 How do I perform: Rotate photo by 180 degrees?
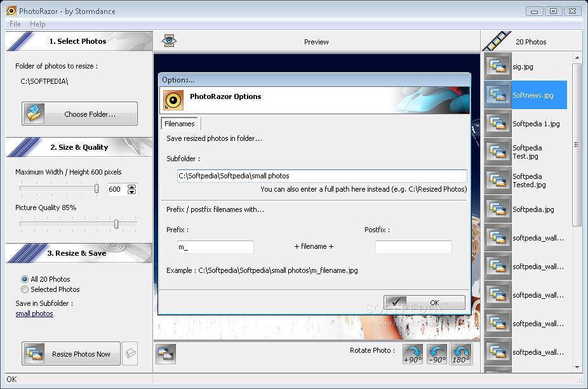coord(461,354)
